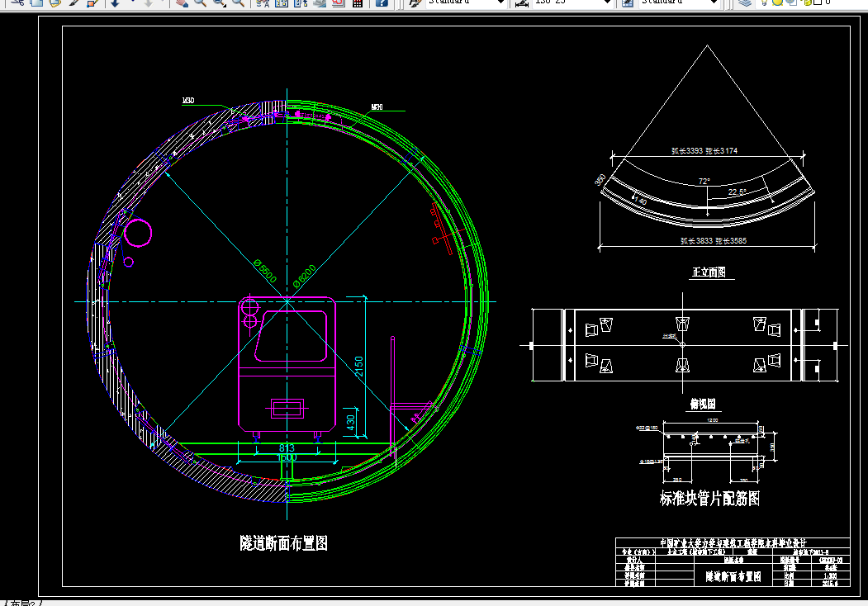Image resolution: width=868 pixels, height=606 pixels.
Task: Select the title block table
Action: pyautogui.click(x=733, y=561)
